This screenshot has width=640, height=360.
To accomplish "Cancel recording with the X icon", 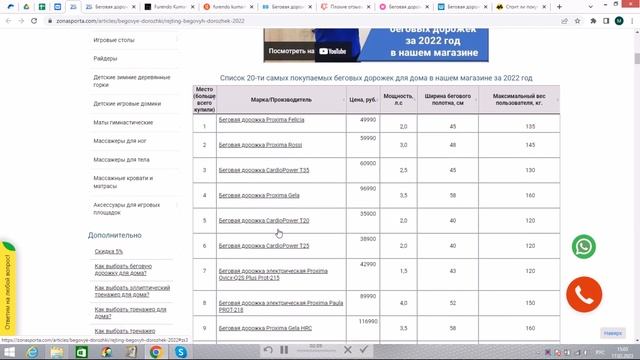I will 348,350.
